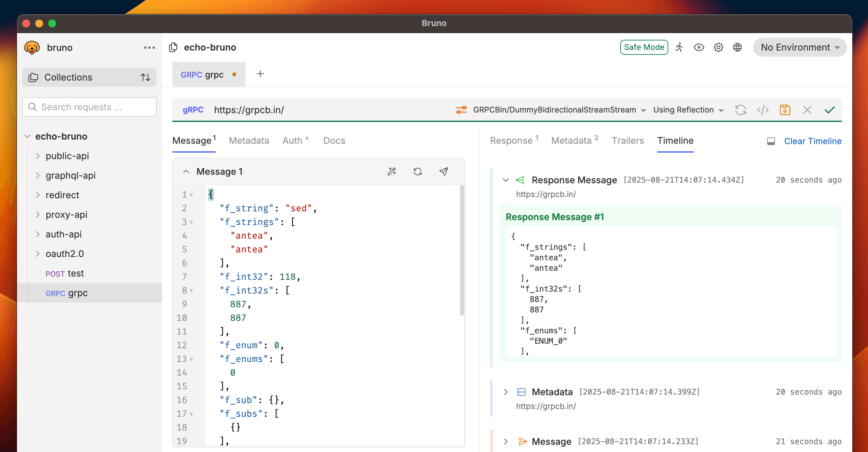Open the Using Reflection dropdown

688,110
